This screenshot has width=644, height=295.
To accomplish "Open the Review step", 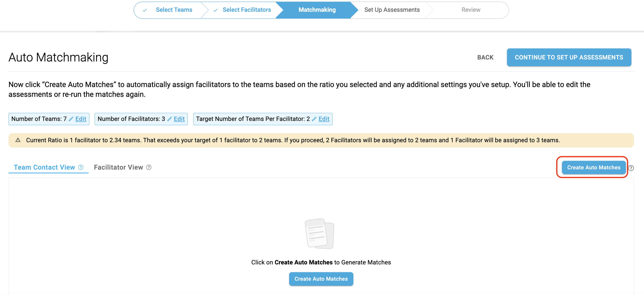I will (x=471, y=10).
